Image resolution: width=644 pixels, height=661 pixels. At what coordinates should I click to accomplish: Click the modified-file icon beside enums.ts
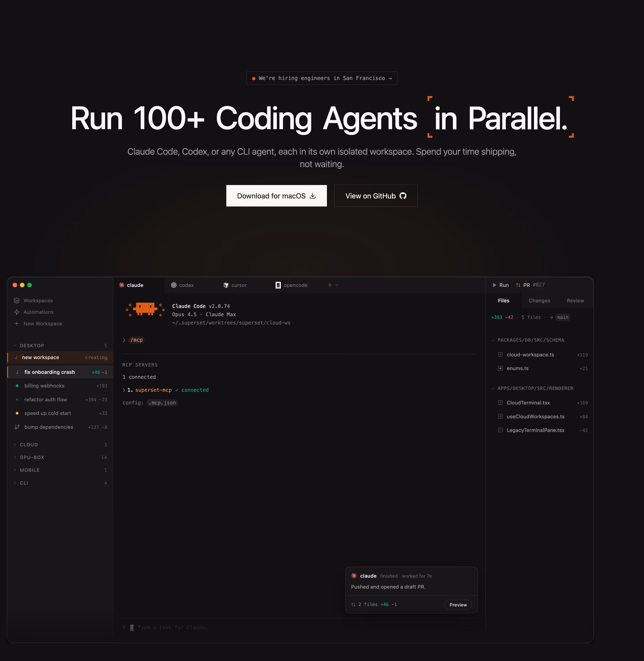(500, 368)
